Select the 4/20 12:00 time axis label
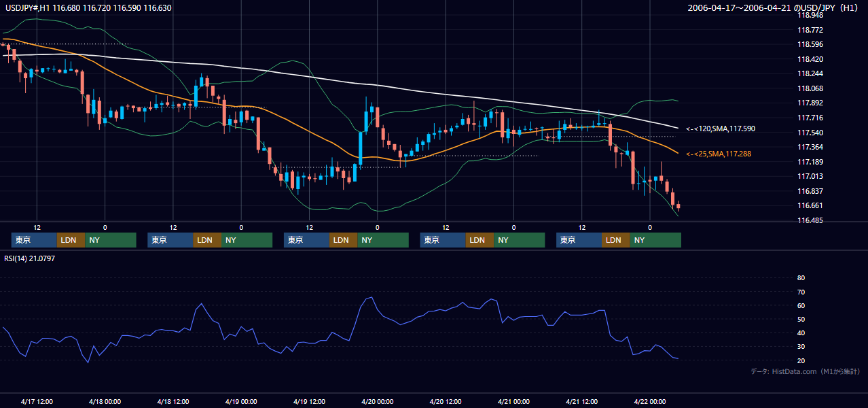 click(x=446, y=401)
